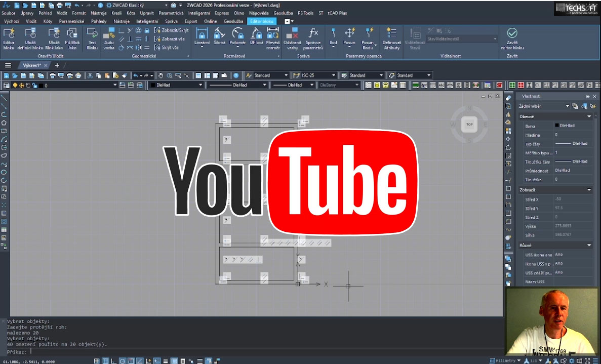Toggle the layer lock icon in layer toolbar
The width and height of the screenshot is (601, 364).
pos(34,85)
